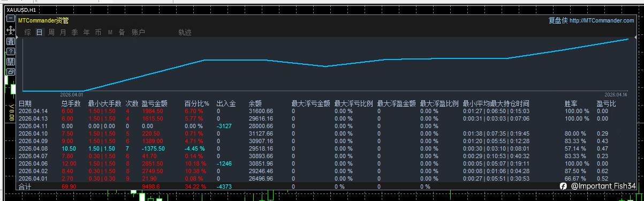
Task: Open the 币 currency tab
Action: pos(99,32)
